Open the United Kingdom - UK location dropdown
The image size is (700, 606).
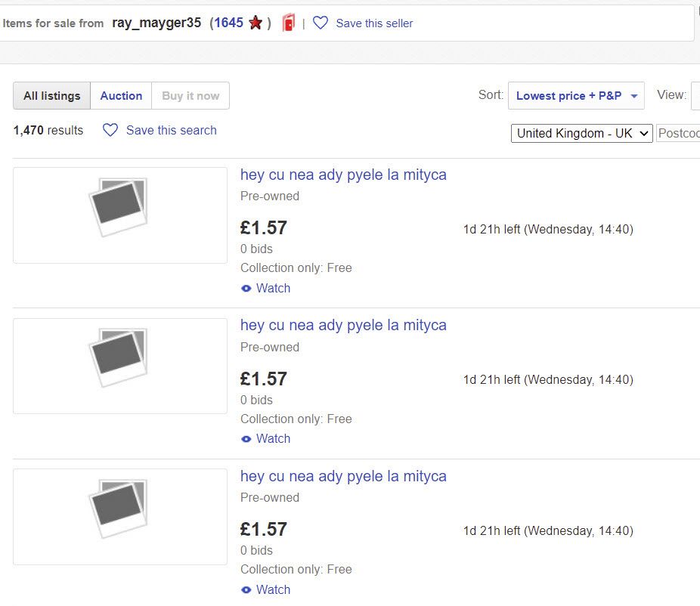[582, 134]
